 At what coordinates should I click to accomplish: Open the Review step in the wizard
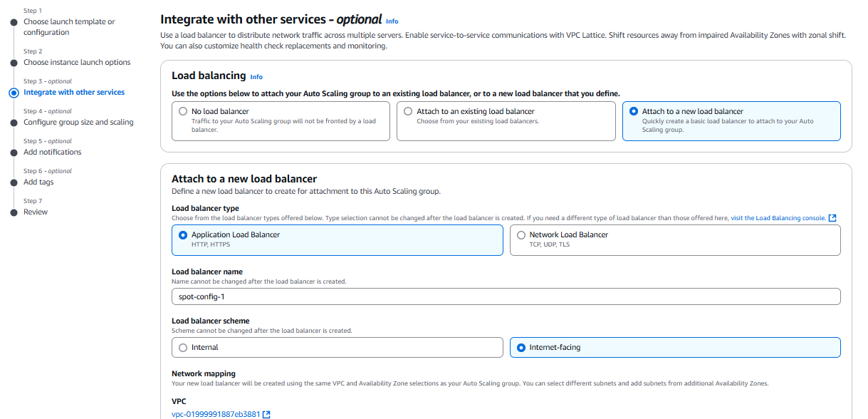[36, 212]
